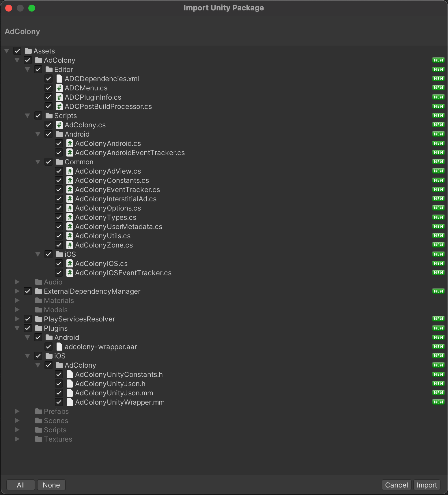Image resolution: width=448 pixels, height=495 pixels.
Task: Toggle the AdColonyUserMetadata.cs checkbox
Action: pyautogui.click(x=59, y=226)
